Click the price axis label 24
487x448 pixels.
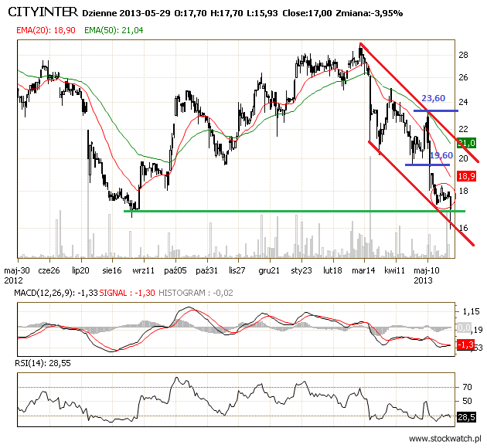(x=463, y=102)
